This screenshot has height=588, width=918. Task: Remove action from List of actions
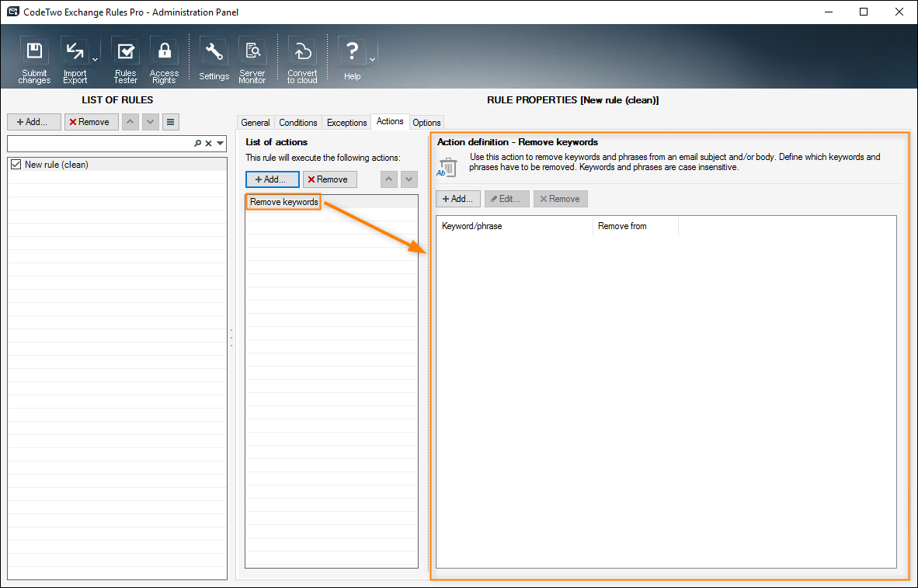(329, 179)
